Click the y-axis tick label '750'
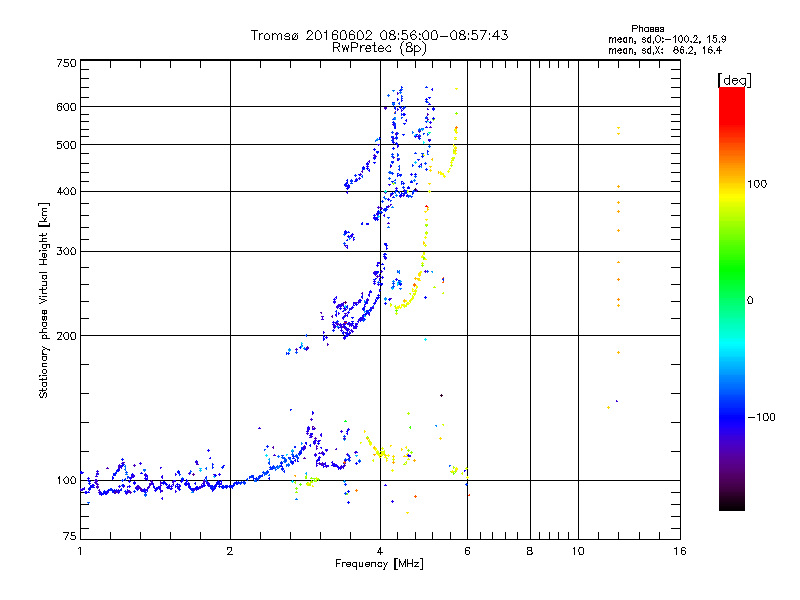 pos(67,63)
